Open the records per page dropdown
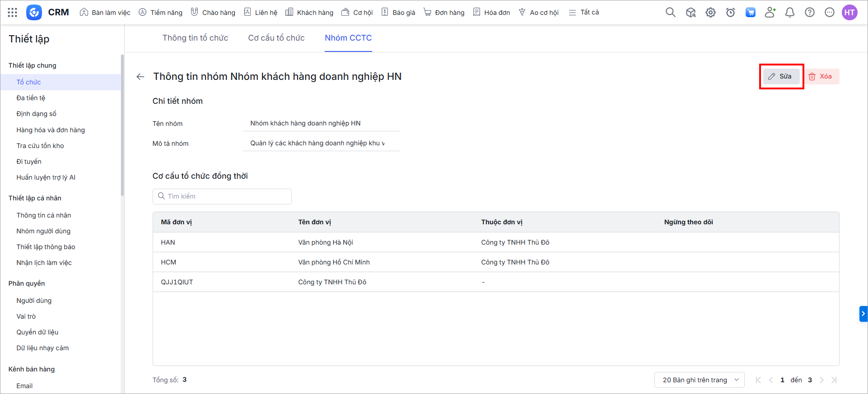Screen dimensions: 868x394 click(699, 380)
